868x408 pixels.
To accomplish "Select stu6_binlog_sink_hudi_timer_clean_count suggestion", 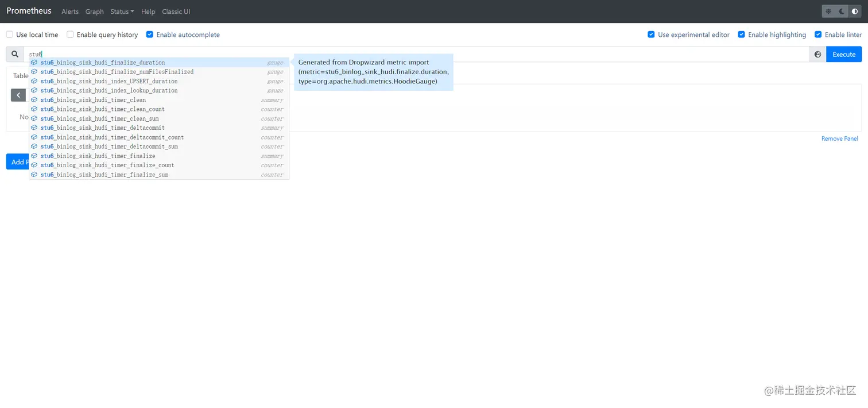I will point(159,109).
